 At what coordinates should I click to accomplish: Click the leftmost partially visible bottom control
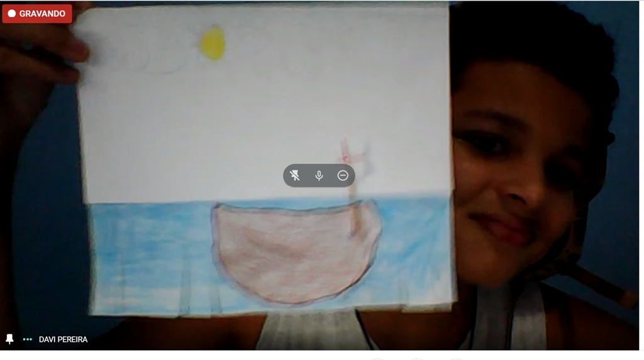coord(377,359)
